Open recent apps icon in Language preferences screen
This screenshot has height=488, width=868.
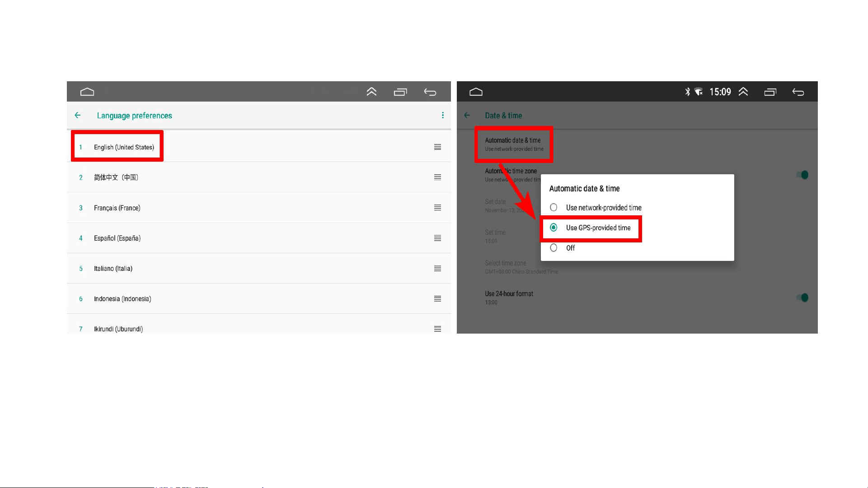pyautogui.click(x=400, y=92)
